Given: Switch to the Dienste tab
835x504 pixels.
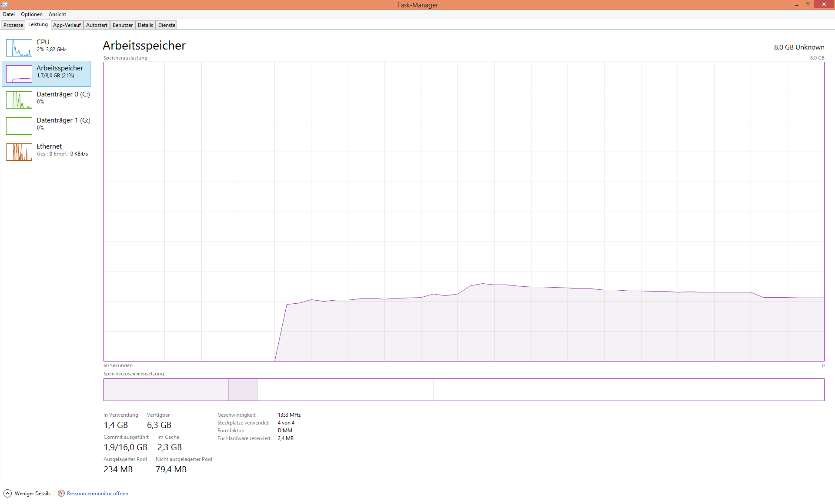Looking at the screenshot, I should (167, 25).
